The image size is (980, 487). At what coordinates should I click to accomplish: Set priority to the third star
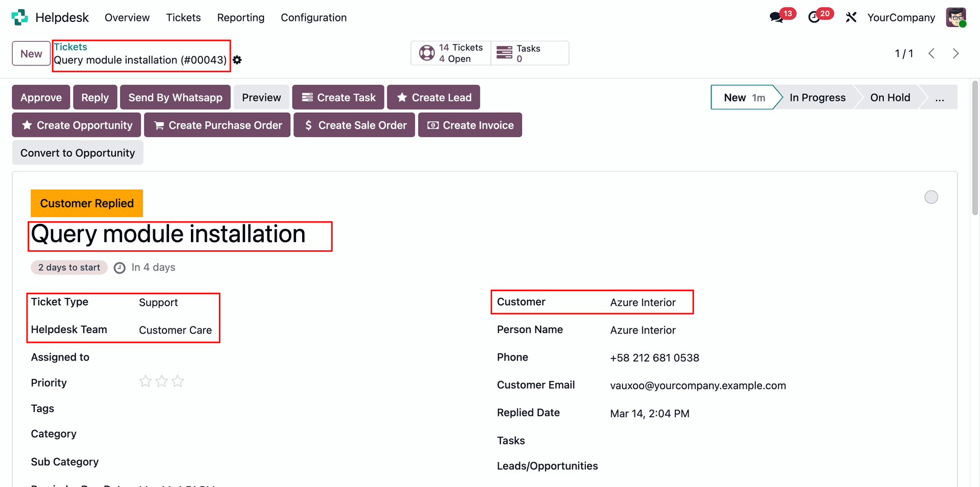coord(178,381)
